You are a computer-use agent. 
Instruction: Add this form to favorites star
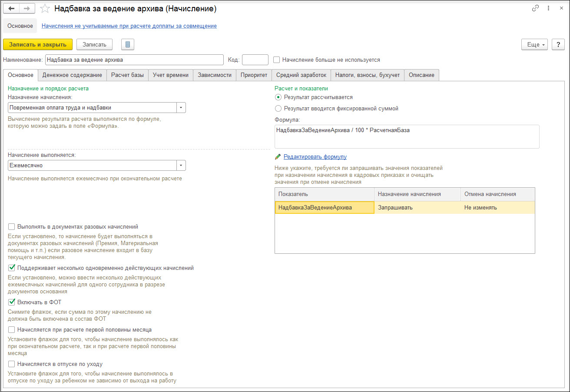click(44, 9)
